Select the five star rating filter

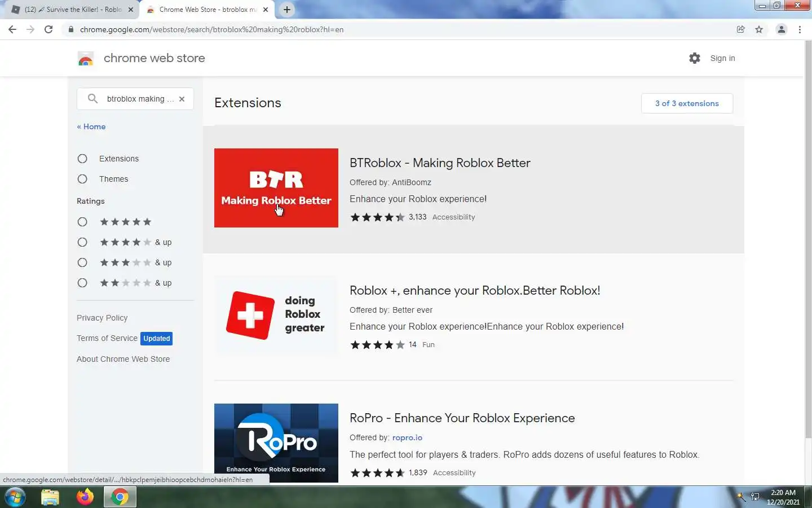82,222
